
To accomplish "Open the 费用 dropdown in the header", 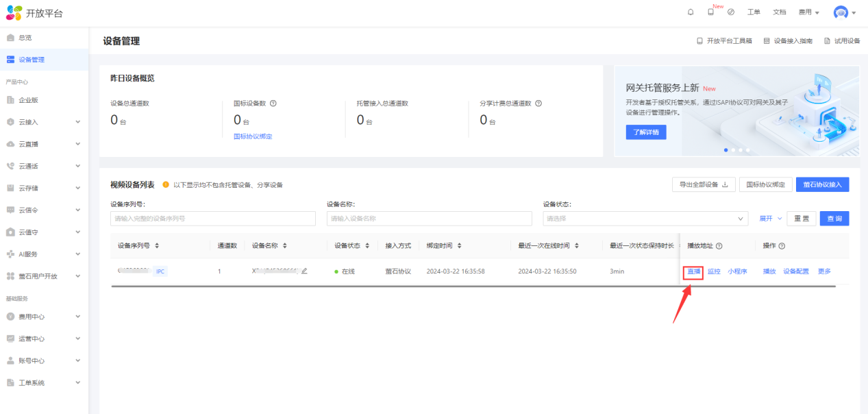I will (808, 12).
